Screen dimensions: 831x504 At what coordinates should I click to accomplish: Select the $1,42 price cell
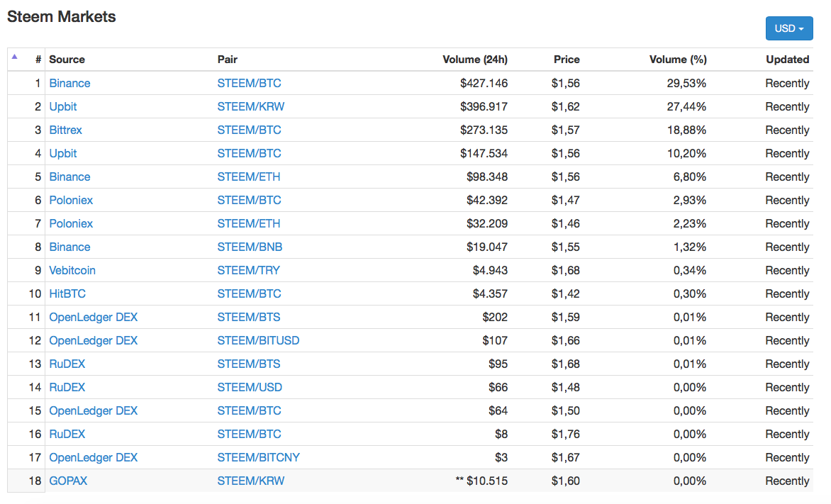566,293
